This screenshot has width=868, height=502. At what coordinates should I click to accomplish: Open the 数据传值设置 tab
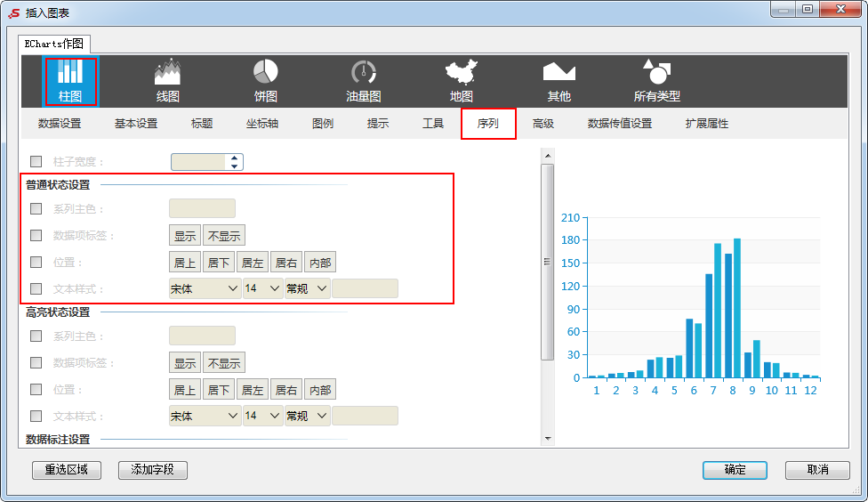(620, 124)
